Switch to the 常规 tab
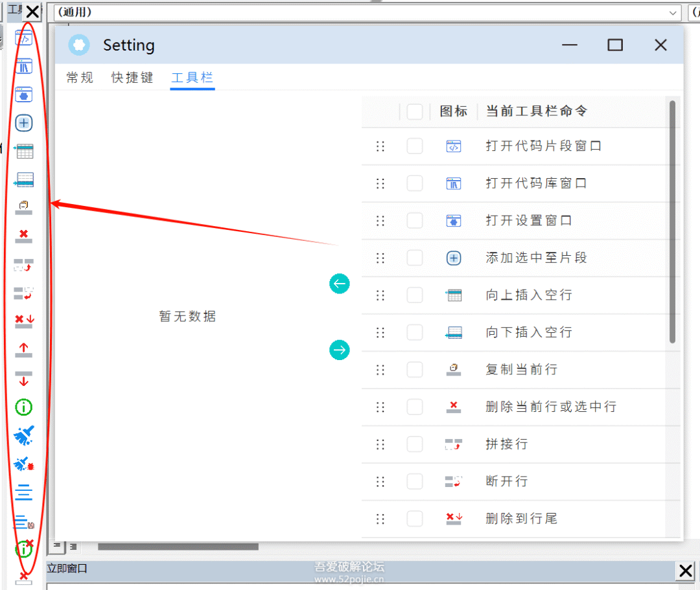 click(x=80, y=78)
